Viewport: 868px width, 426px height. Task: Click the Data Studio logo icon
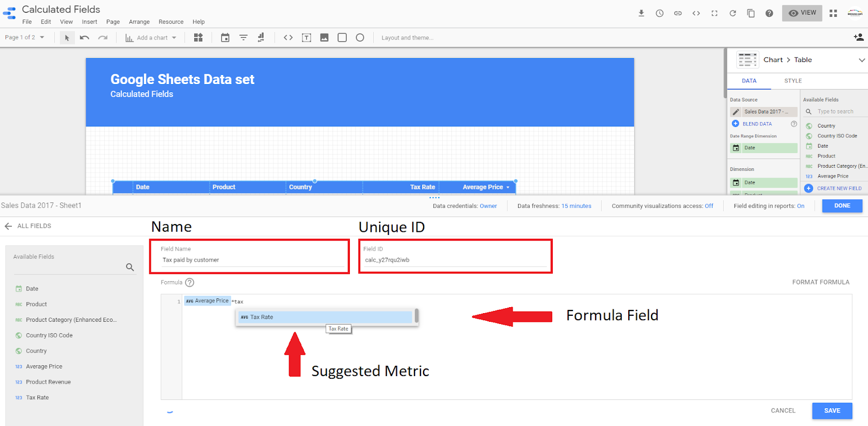[9, 13]
